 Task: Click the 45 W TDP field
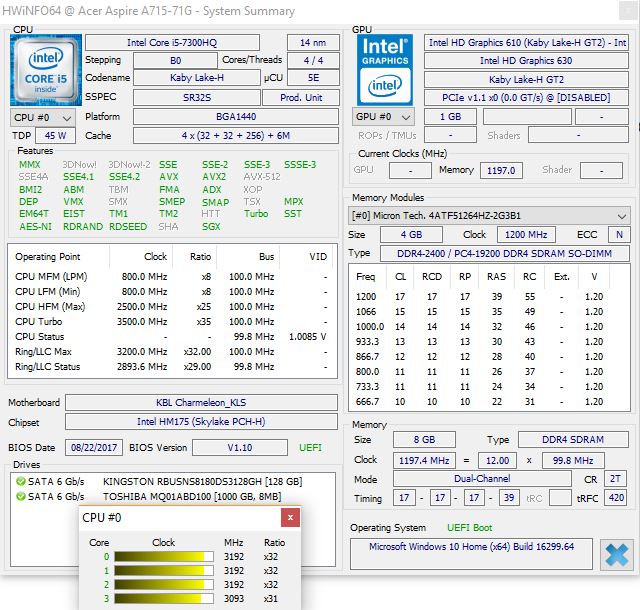point(56,136)
